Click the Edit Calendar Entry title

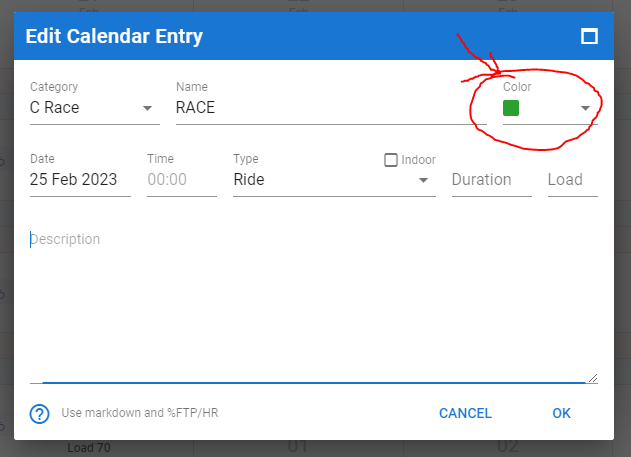point(114,37)
